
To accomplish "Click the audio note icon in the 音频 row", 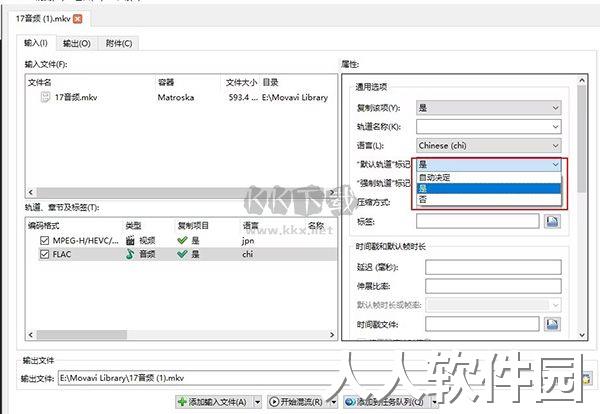I will [x=130, y=254].
